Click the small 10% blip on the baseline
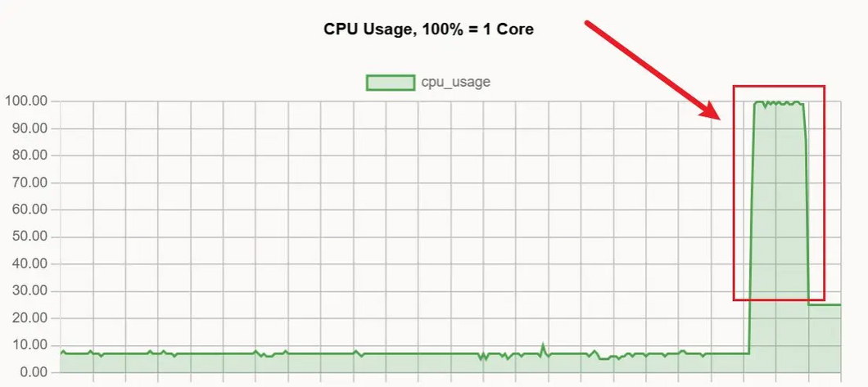The width and height of the screenshot is (868, 387). [542, 346]
